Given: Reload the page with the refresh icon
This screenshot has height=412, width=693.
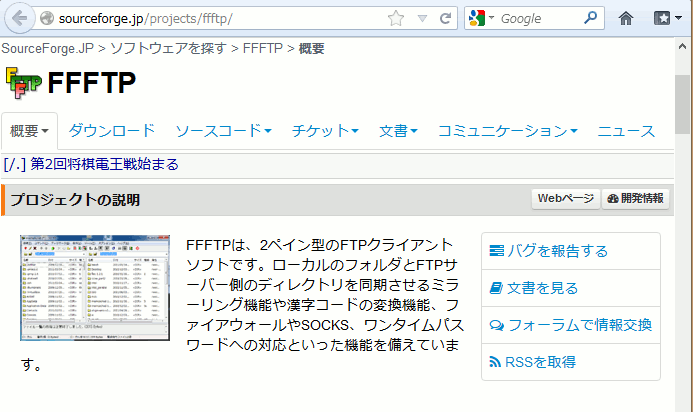Looking at the screenshot, I should 444,18.
